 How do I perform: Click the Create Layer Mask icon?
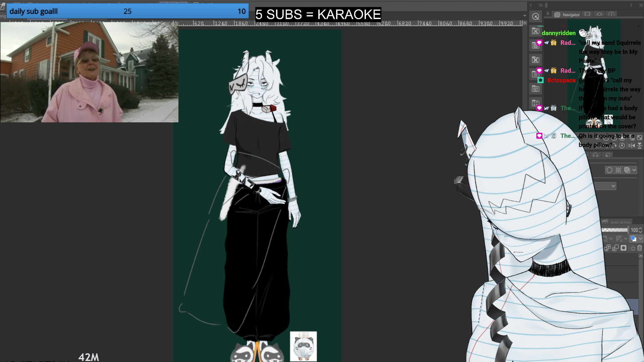point(624,248)
